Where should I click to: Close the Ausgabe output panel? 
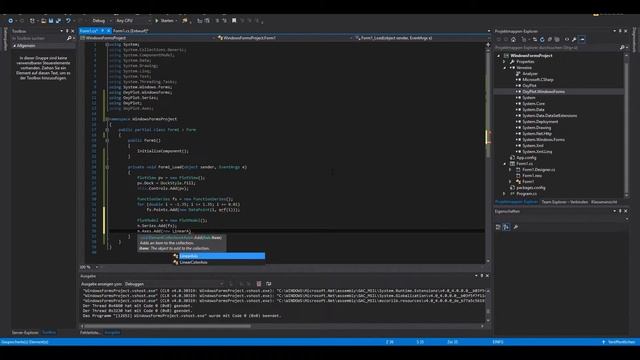[x=487, y=276]
